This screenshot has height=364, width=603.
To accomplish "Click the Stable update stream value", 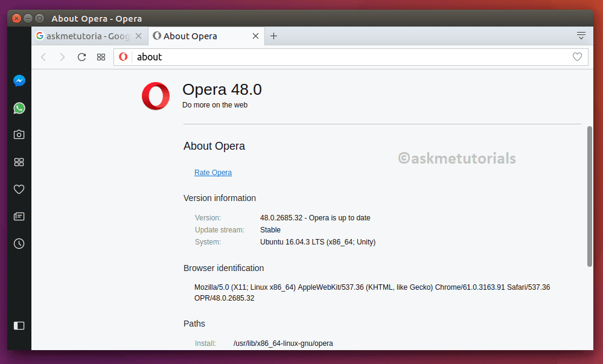I will click(270, 230).
